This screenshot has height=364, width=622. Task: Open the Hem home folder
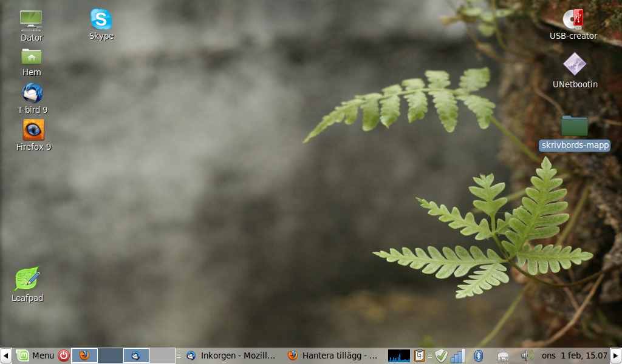coord(32,56)
